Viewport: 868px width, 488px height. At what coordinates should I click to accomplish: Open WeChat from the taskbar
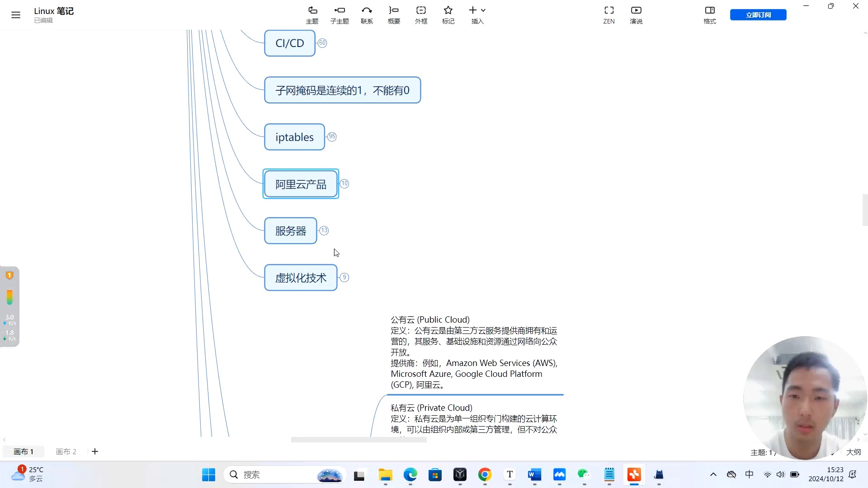pos(584,474)
